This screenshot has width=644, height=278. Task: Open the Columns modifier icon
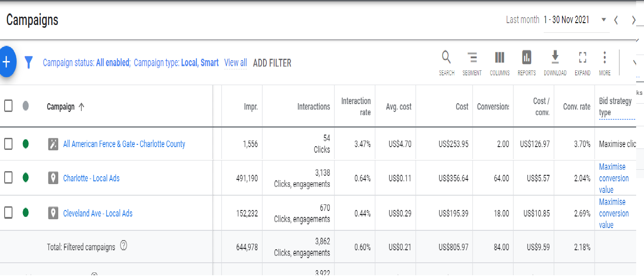coord(499,57)
